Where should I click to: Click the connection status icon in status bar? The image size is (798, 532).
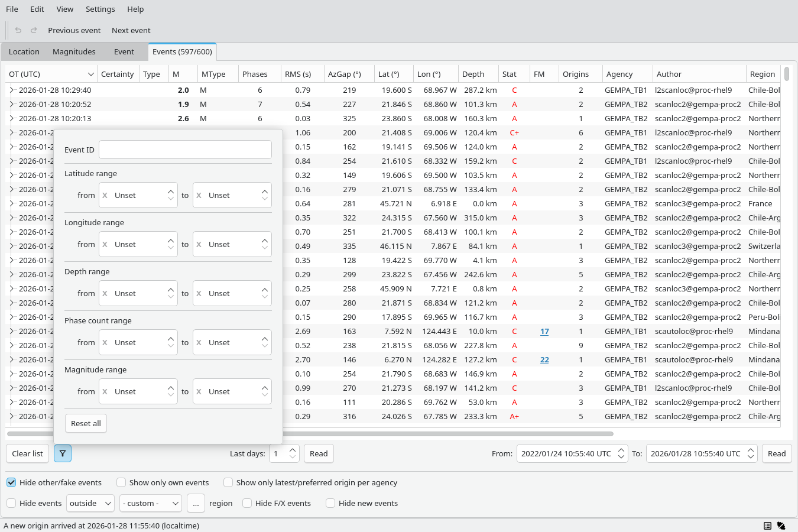[781, 525]
